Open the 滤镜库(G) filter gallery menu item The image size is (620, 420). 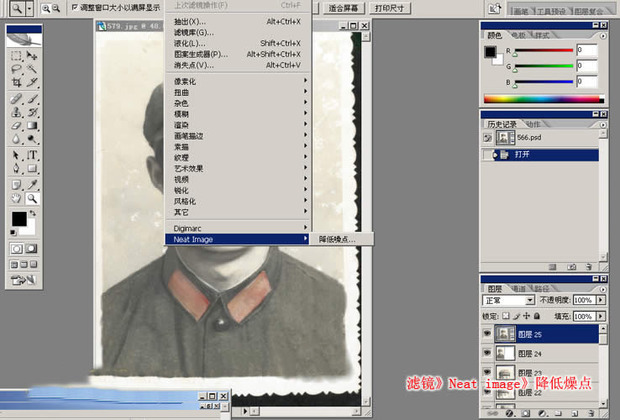pyautogui.click(x=195, y=32)
